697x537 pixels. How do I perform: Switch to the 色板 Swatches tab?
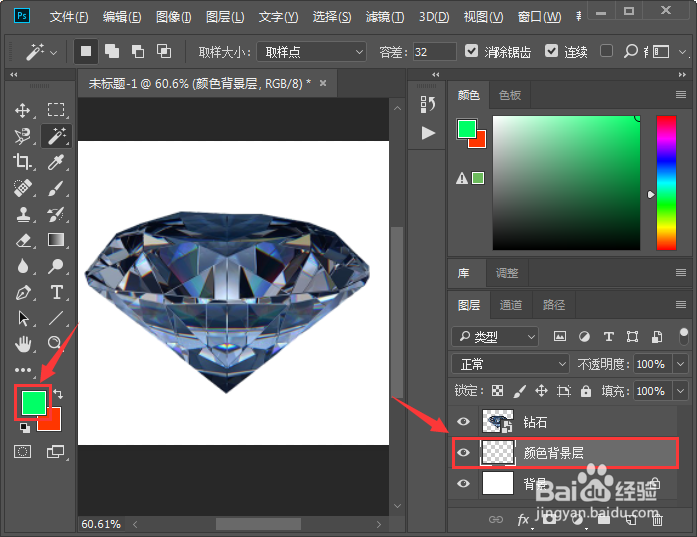tap(510, 95)
